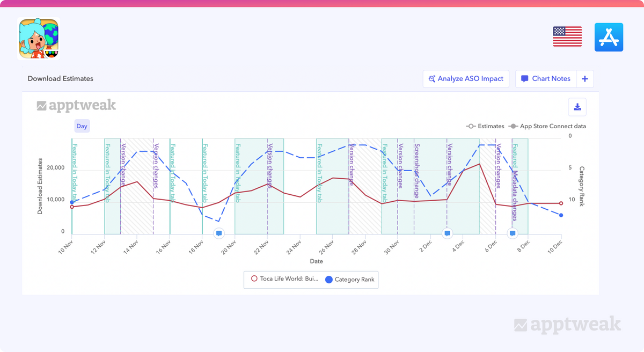Click the download estimate point at 10 Dec
Screen dimensions: 644x352
(561, 203)
